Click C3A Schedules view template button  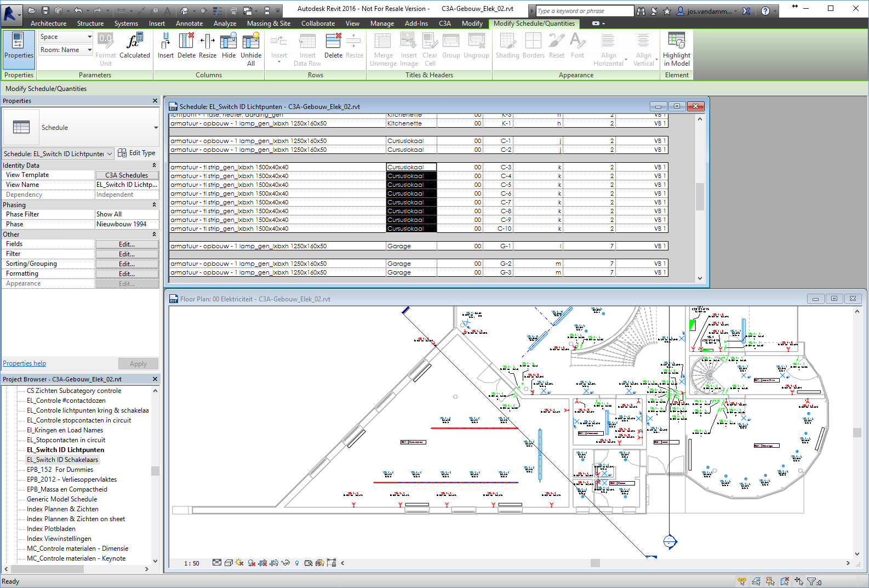click(x=127, y=175)
